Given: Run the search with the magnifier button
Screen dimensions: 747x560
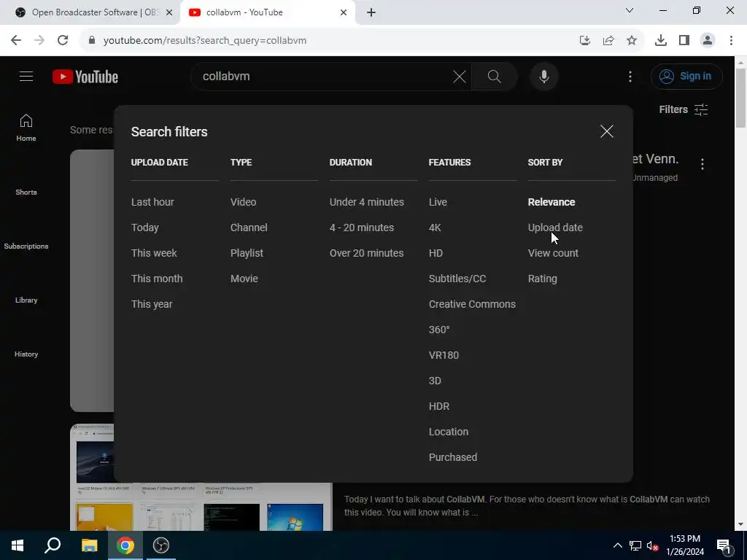Looking at the screenshot, I should [x=494, y=76].
